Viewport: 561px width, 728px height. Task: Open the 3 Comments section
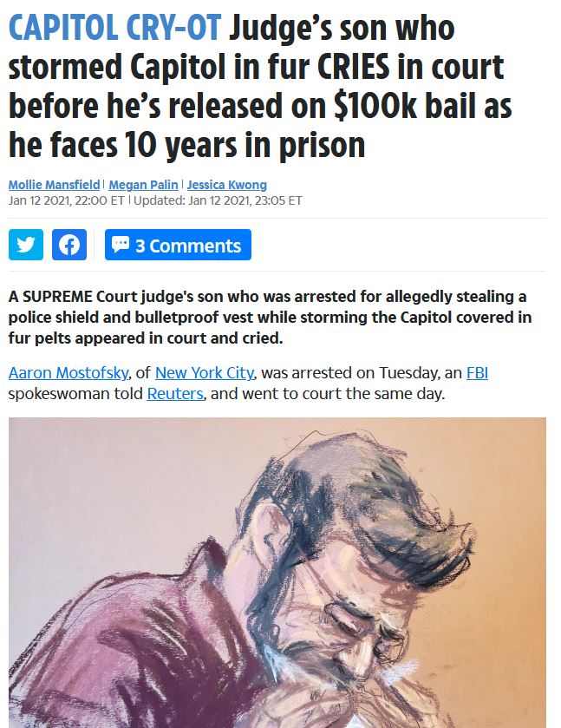pyautogui.click(x=178, y=245)
